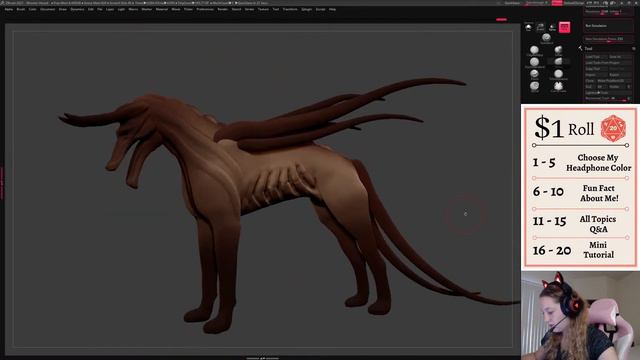Click the Save As button
Screen dimensions: 640x360
[620, 57]
